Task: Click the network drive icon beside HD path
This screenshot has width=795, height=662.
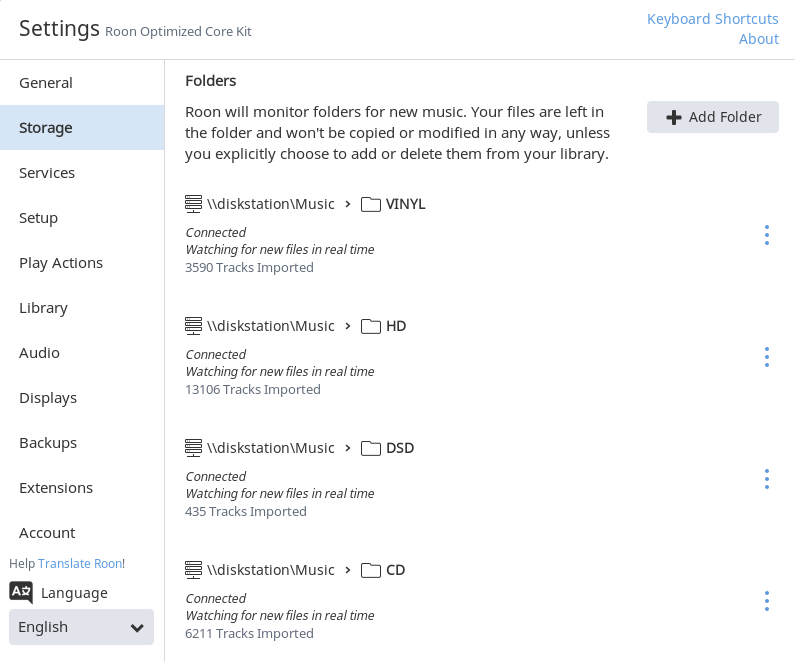Action: [194, 326]
